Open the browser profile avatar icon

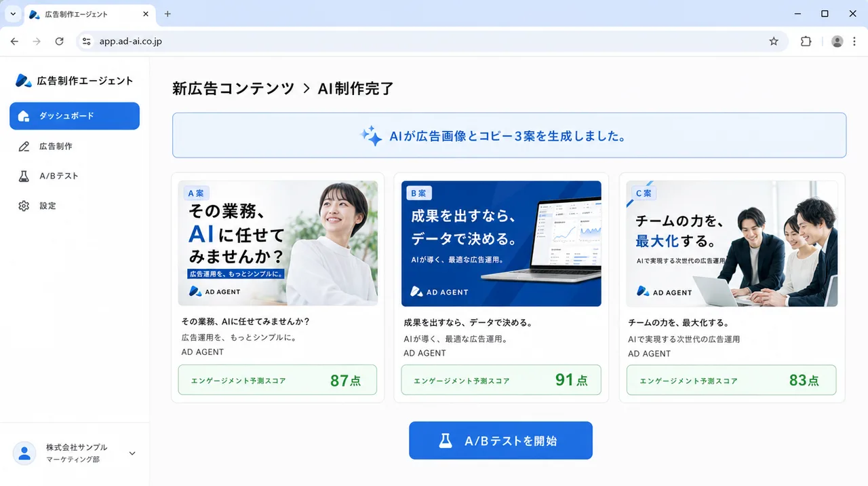tap(837, 41)
